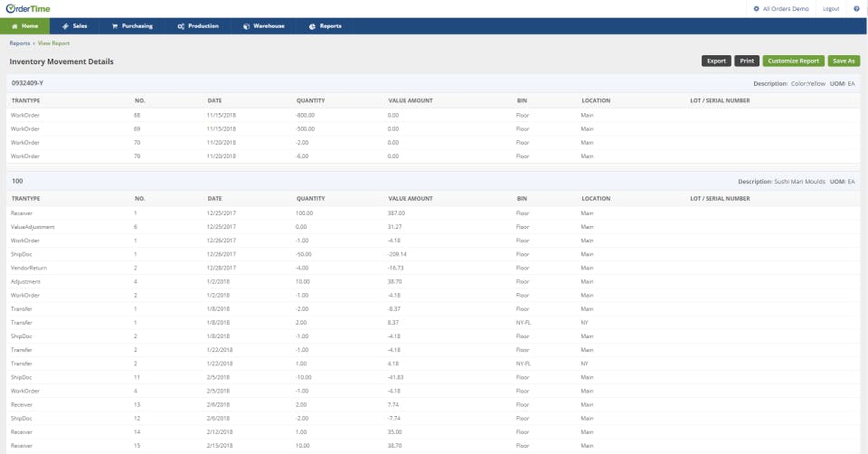
Task: Open the Warehouse menu
Action: [x=269, y=26]
